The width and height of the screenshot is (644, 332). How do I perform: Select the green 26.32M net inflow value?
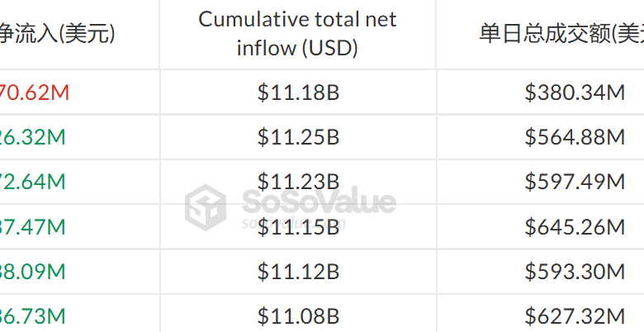pos(33,136)
